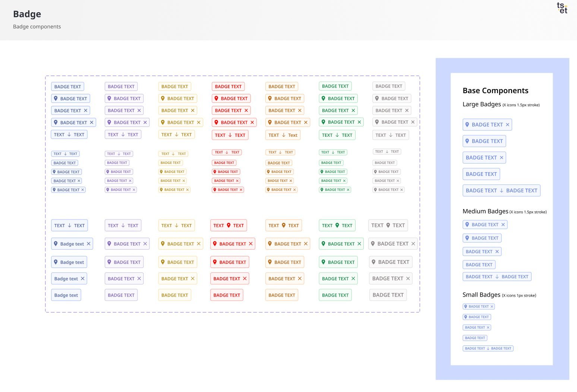
Task: Click the green pin icon between the TEXT words
Action: 337,225
